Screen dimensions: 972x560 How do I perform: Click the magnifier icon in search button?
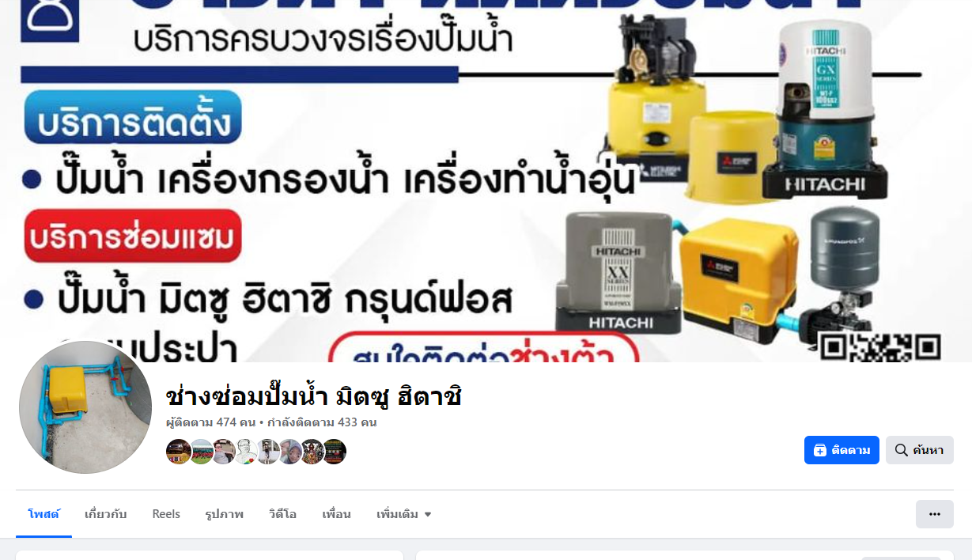[x=901, y=450]
